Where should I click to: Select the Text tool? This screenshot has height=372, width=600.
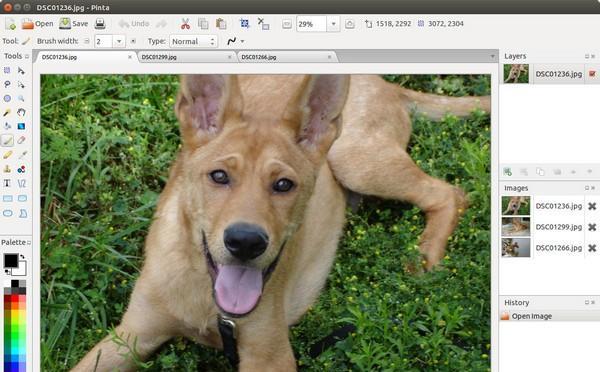tap(7, 183)
